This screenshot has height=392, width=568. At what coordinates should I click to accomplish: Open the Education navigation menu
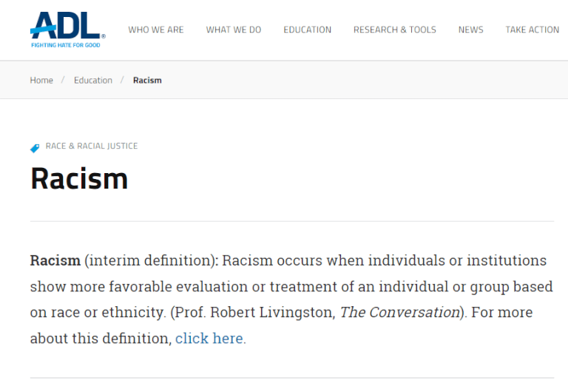pyautogui.click(x=307, y=30)
